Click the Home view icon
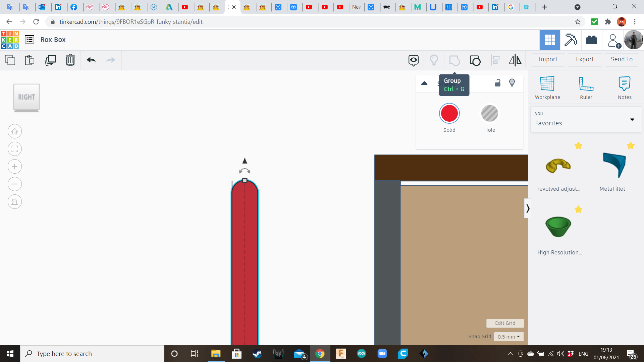The width and height of the screenshot is (644, 362). pyautogui.click(x=15, y=131)
